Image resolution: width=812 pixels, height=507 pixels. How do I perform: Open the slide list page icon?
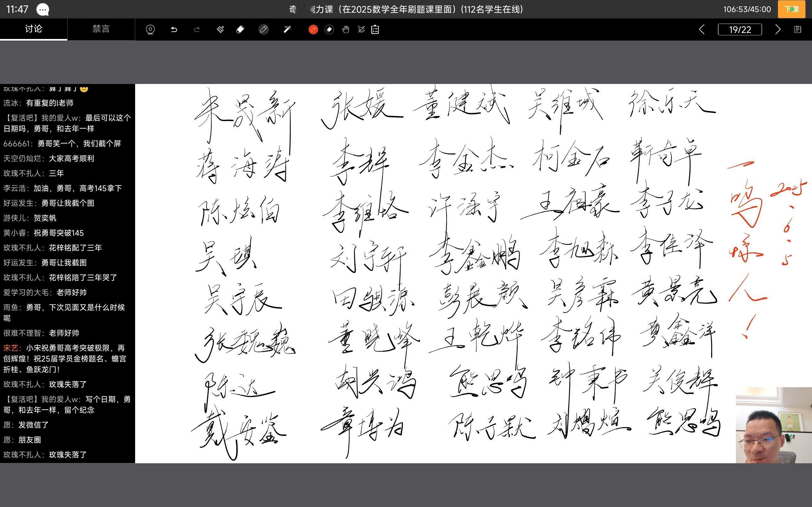coord(798,29)
